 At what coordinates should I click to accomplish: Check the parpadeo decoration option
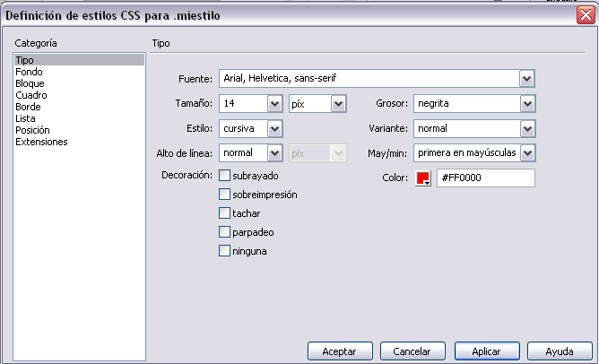point(225,232)
